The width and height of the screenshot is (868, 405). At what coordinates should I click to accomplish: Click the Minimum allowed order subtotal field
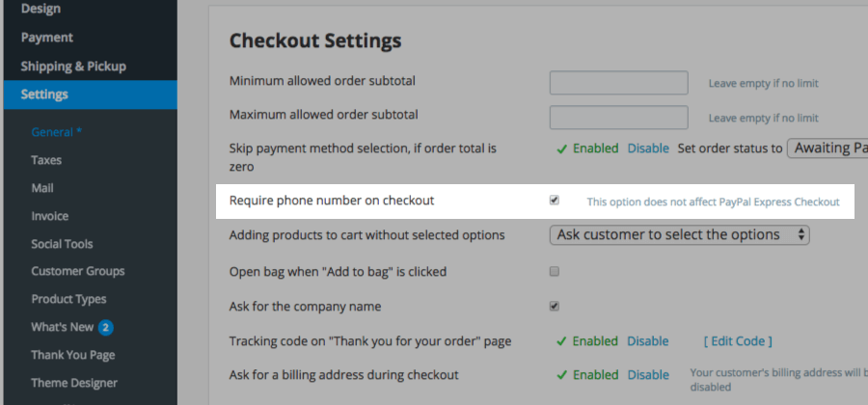(x=618, y=83)
